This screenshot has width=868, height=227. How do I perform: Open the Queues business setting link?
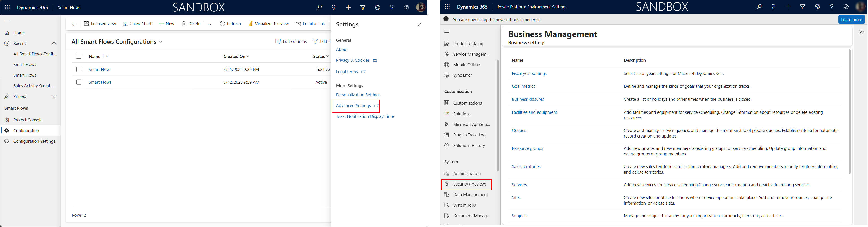coord(519,130)
